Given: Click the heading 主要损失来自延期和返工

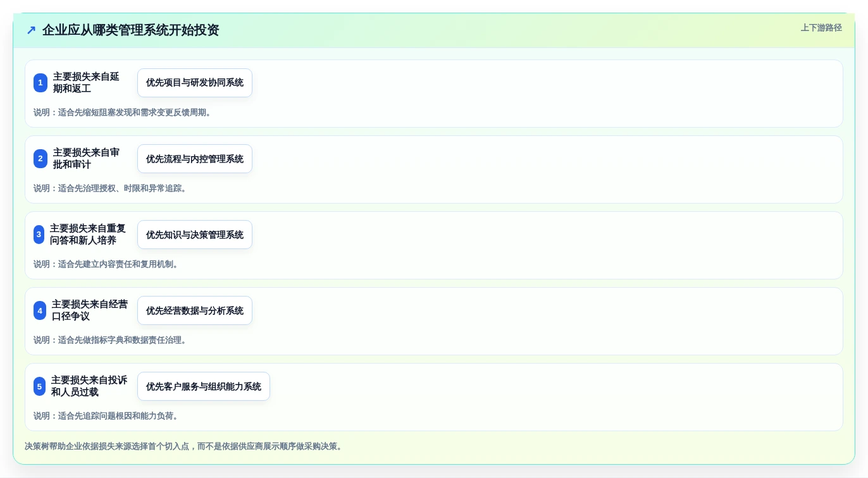Looking at the screenshot, I should coord(86,83).
